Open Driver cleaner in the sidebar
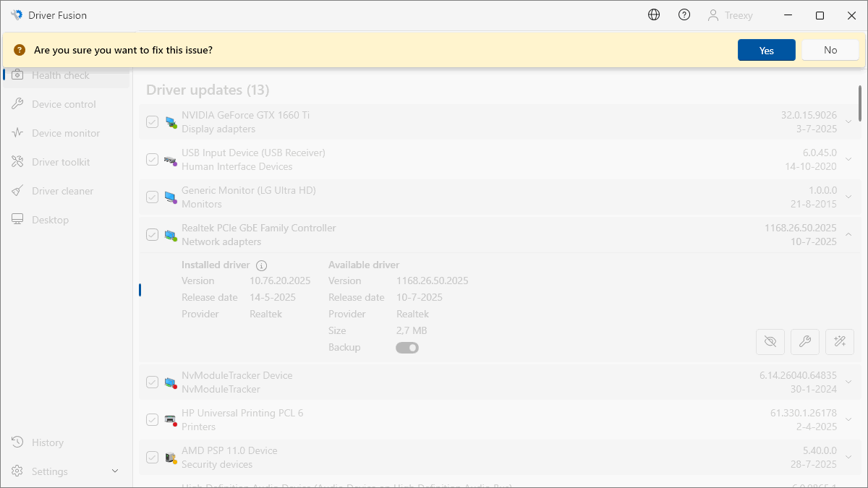The height and width of the screenshot is (488, 868). (x=62, y=191)
